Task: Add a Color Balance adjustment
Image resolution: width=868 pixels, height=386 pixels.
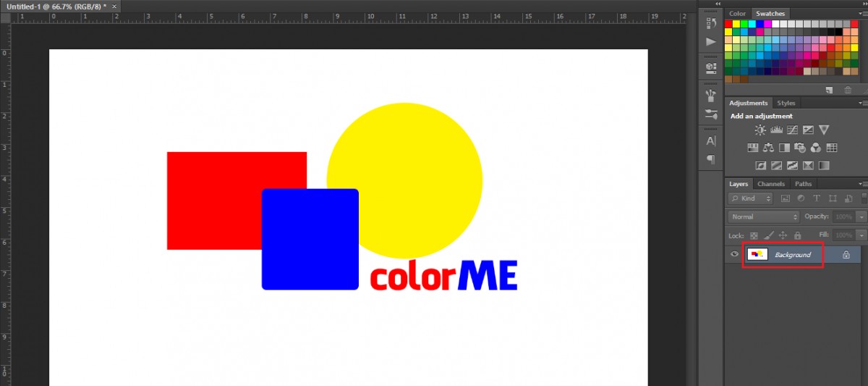Action: 768,148
